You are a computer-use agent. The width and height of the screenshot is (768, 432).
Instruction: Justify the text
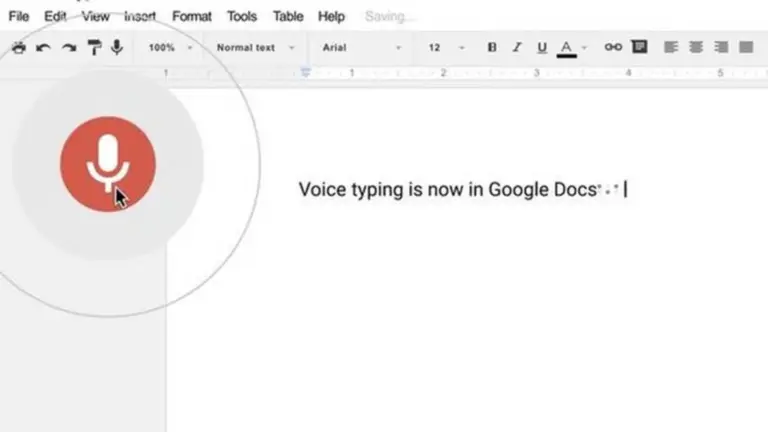746,47
